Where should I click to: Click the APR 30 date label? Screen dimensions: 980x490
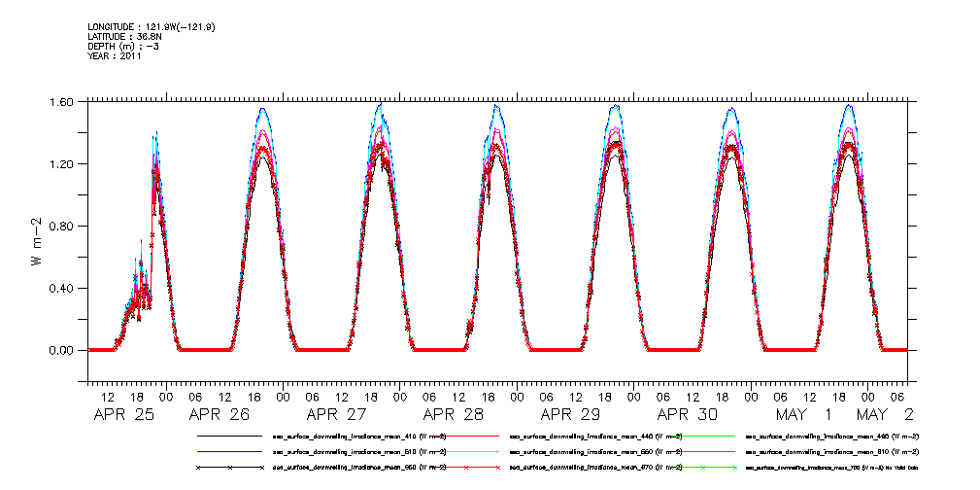[688, 414]
